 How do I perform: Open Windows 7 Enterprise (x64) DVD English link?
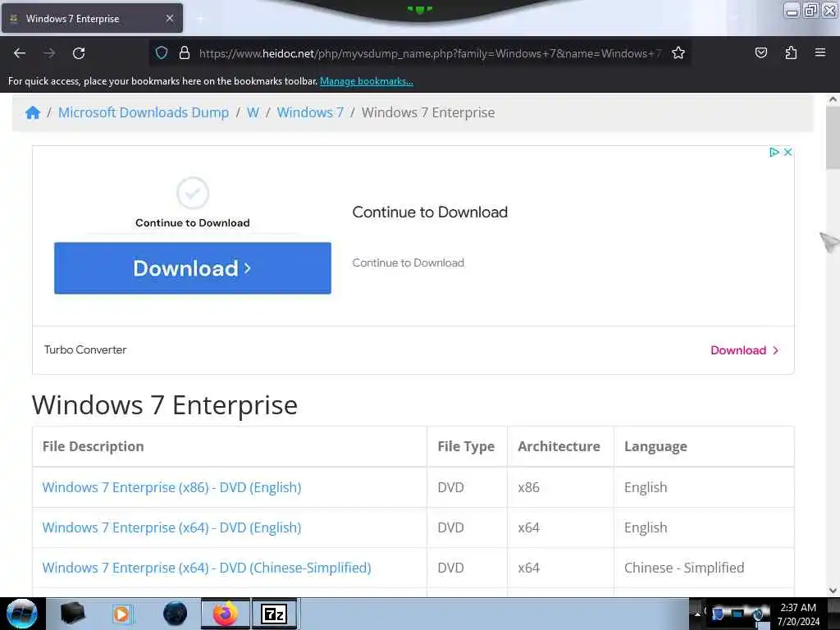[x=171, y=527]
